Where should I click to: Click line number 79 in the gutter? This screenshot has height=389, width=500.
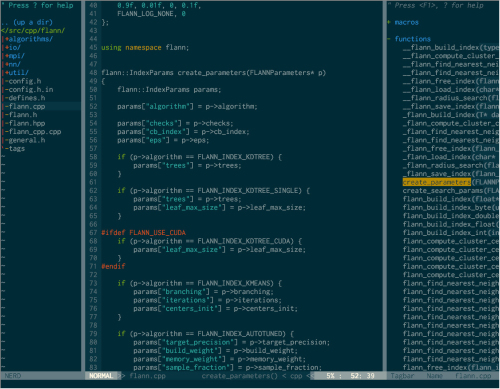click(x=93, y=334)
